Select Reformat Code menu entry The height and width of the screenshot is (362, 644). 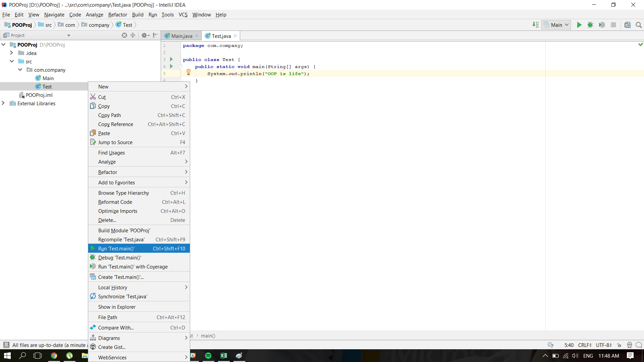[139, 202]
